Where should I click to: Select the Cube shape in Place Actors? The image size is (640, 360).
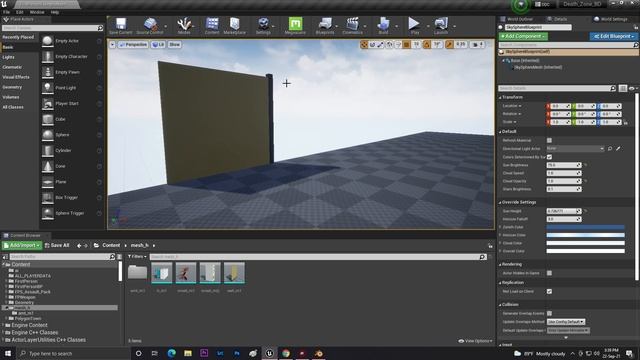60,119
